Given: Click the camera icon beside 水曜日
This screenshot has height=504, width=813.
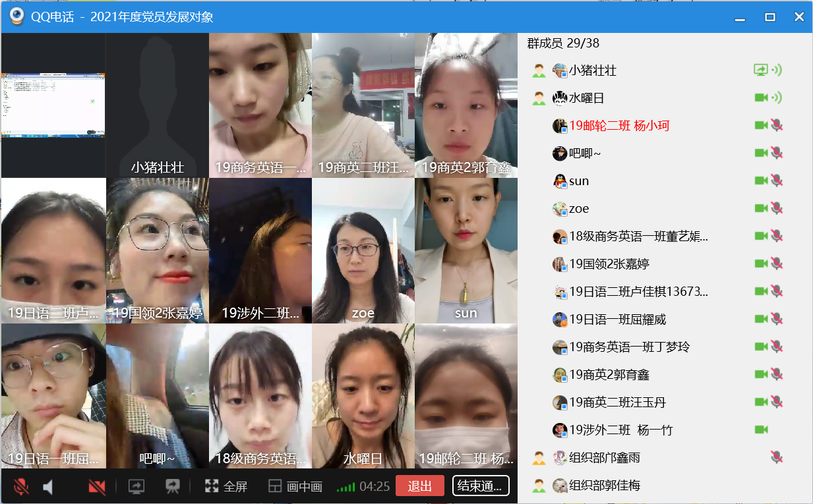Looking at the screenshot, I should point(761,98).
